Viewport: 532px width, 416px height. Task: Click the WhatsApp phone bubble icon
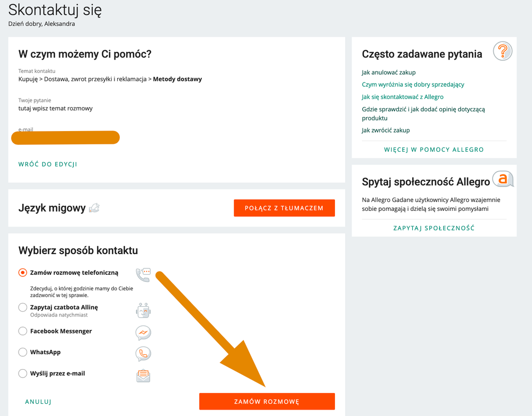click(143, 354)
